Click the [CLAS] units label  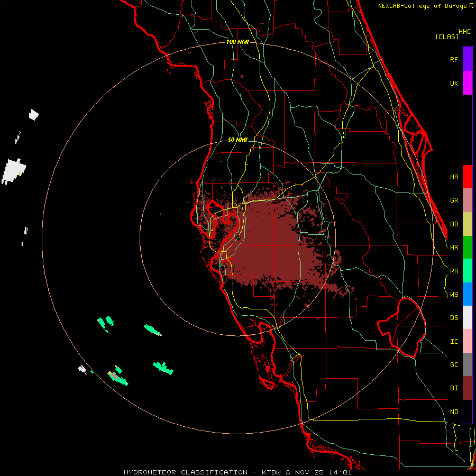[x=447, y=36]
